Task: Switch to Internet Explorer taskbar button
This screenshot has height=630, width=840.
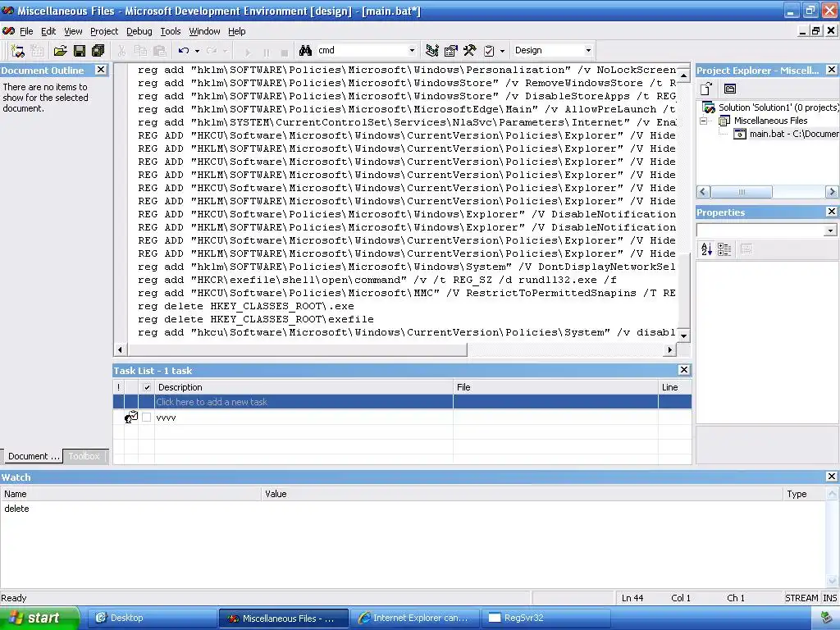Action: [414, 618]
